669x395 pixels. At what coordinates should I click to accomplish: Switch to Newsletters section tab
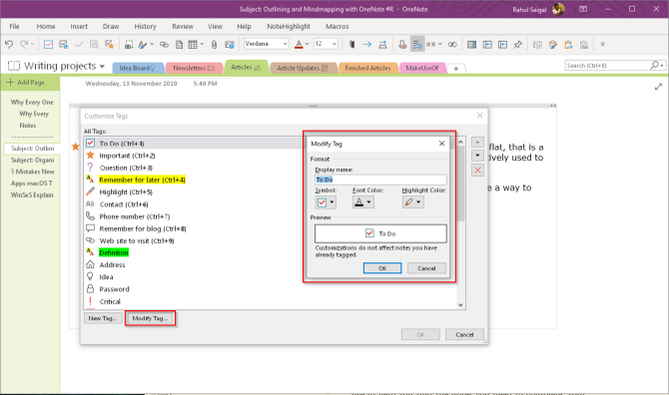[194, 68]
